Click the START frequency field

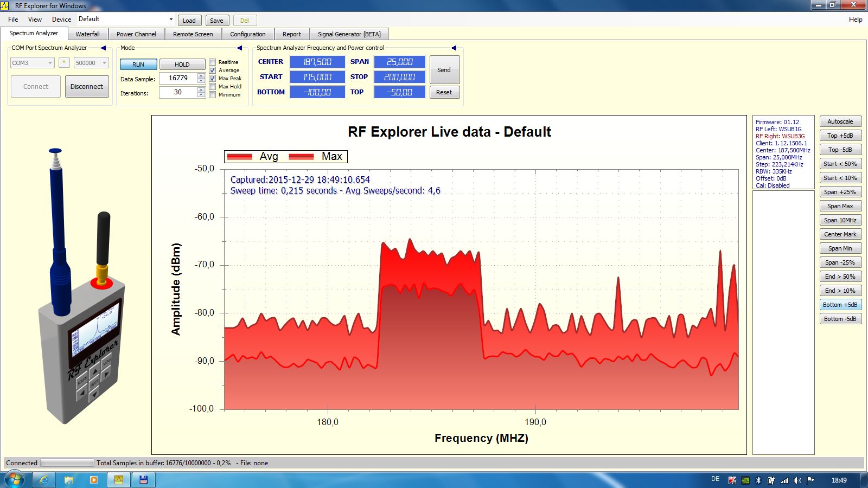tap(317, 77)
